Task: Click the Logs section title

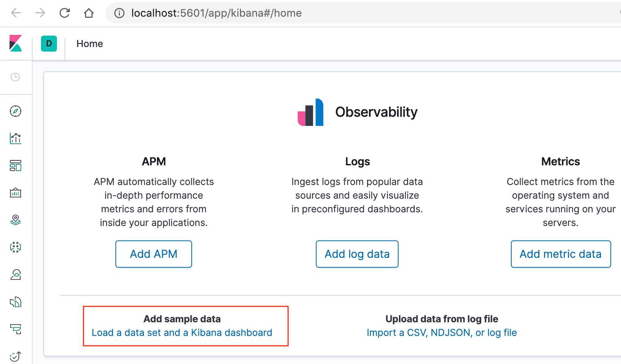Action: (357, 162)
